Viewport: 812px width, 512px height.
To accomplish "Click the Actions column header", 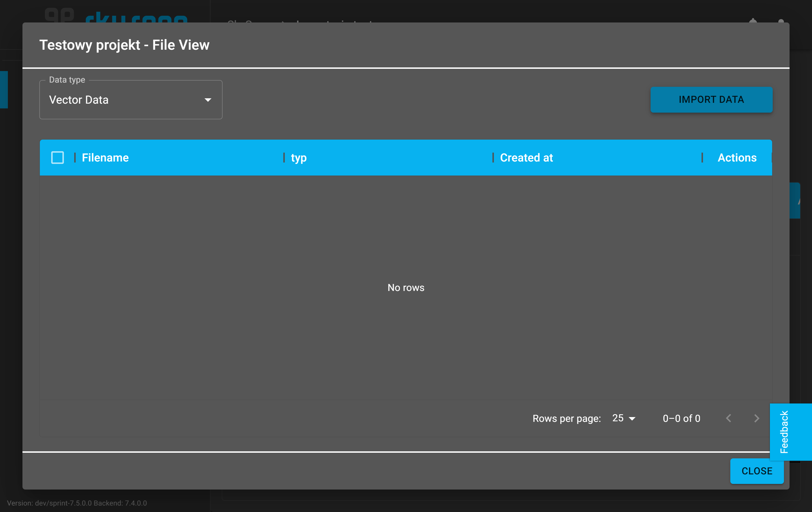I will tap(737, 158).
